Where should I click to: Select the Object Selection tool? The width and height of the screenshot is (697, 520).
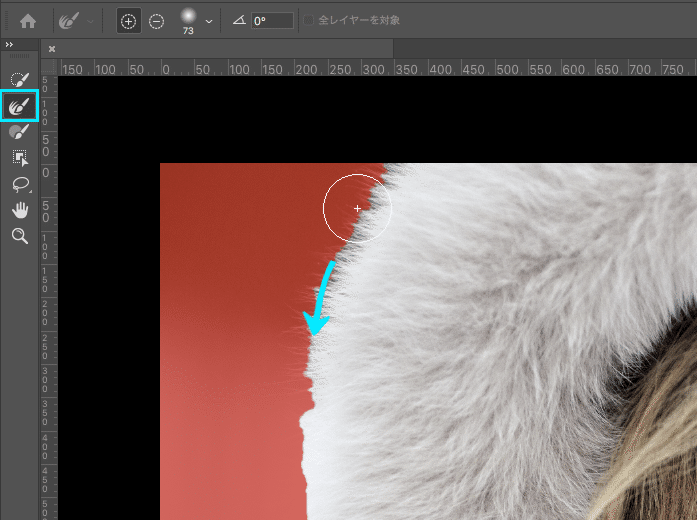click(20, 158)
